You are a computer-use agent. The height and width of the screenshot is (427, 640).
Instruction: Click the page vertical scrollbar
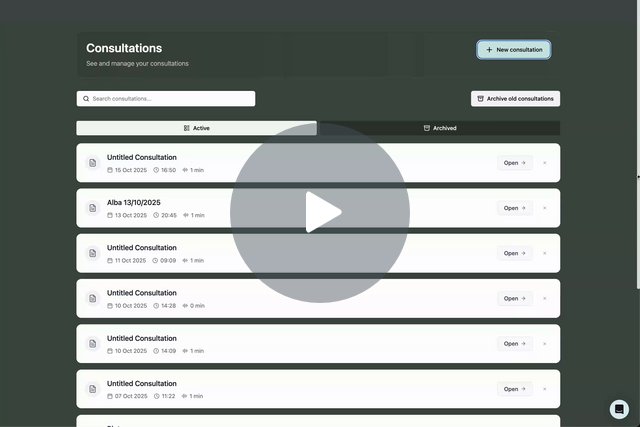[x=638, y=145]
